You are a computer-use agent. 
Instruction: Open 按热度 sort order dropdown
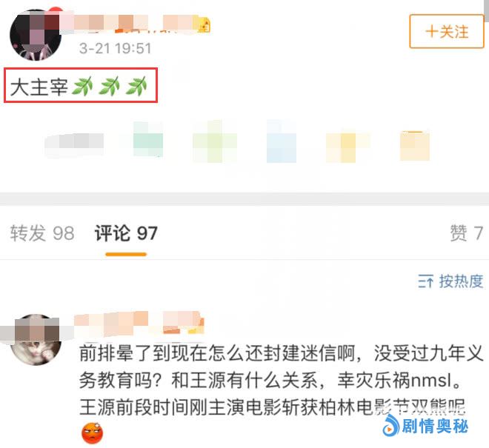pyautogui.click(x=451, y=281)
